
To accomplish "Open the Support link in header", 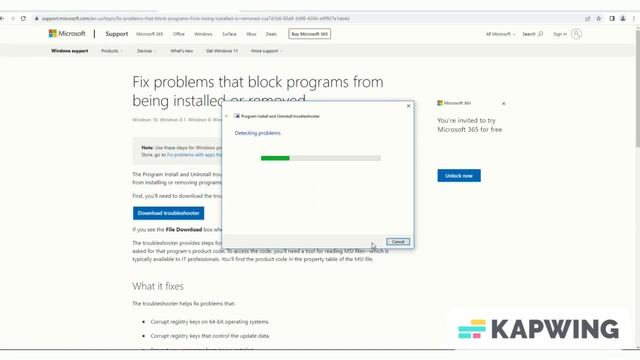I will [x=117, y=34].
